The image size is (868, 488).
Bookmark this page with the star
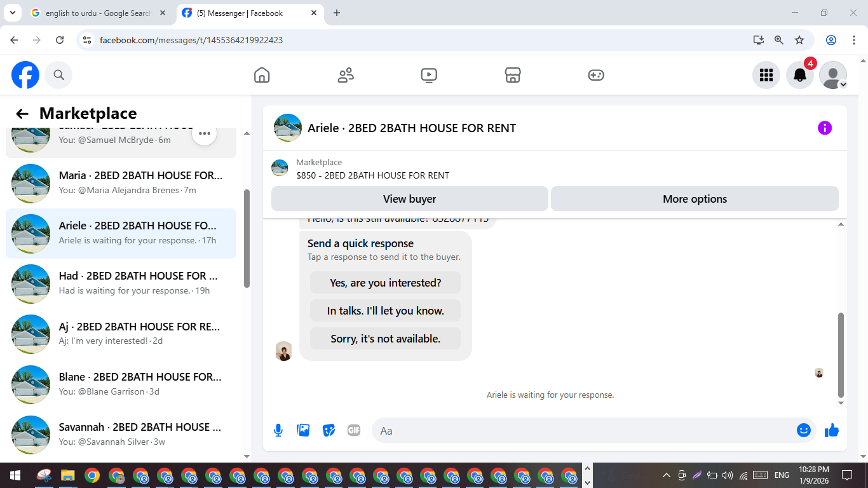coord(799,40)
